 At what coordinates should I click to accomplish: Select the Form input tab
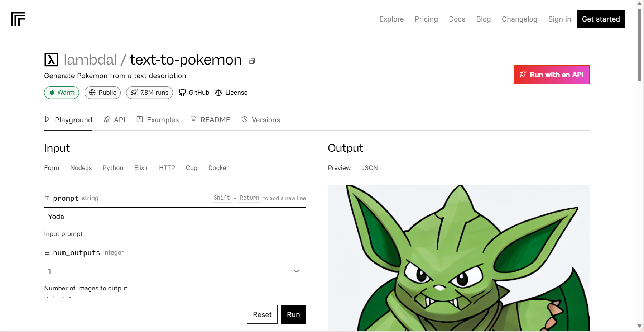52,168
